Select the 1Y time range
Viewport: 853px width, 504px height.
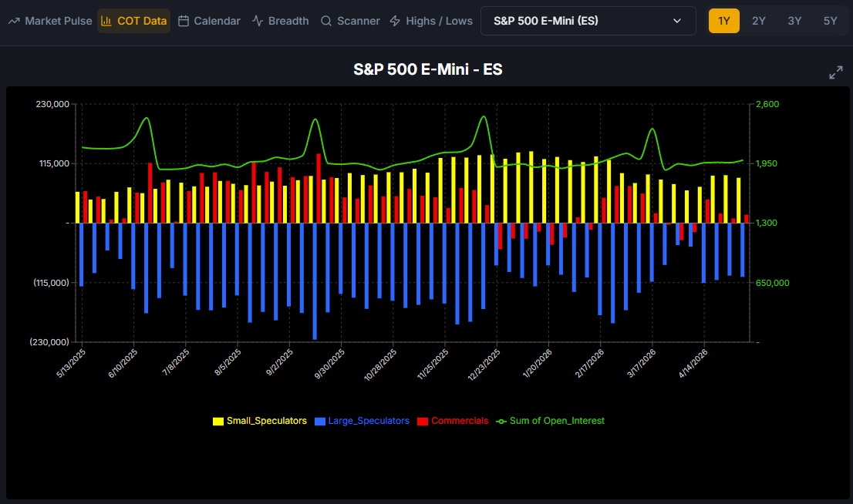point(723,21)
